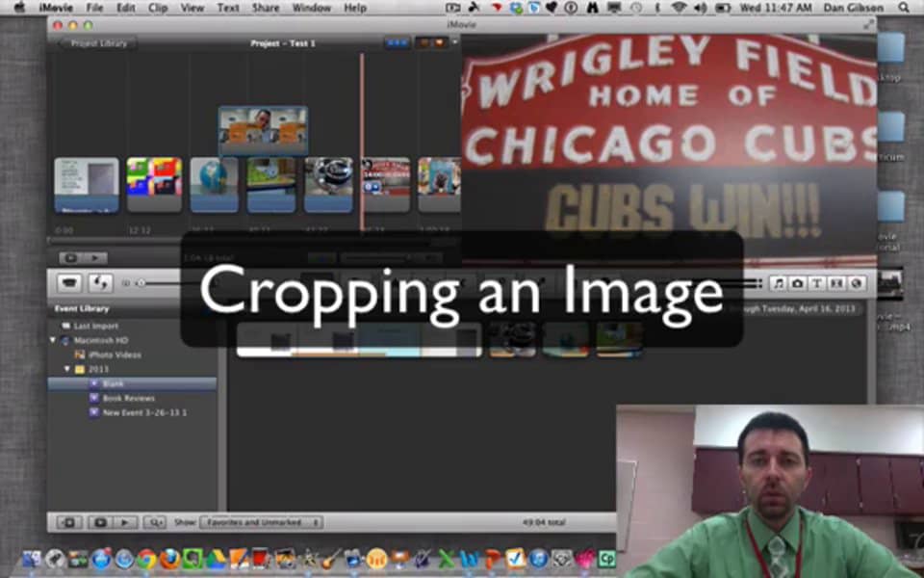Screen dimensions: 924x578
Task: Click the volume icon in menu bar
Action: click(x=700, y=8)
